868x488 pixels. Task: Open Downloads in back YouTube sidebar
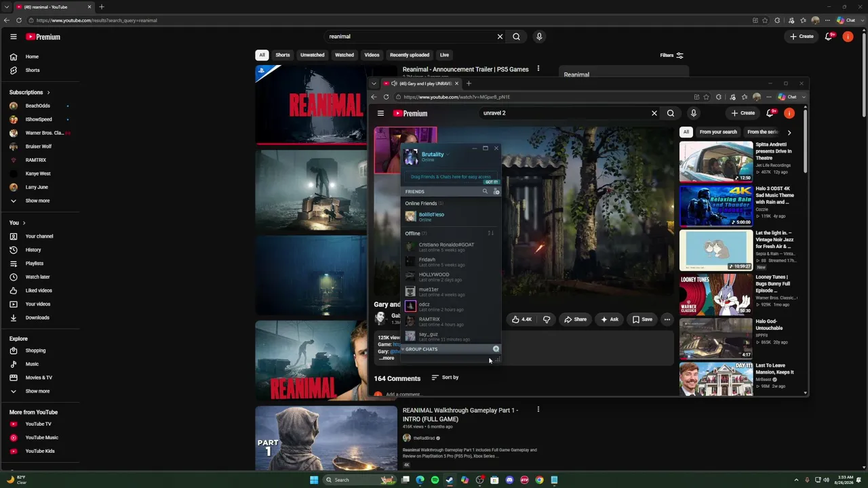point(39,318)
